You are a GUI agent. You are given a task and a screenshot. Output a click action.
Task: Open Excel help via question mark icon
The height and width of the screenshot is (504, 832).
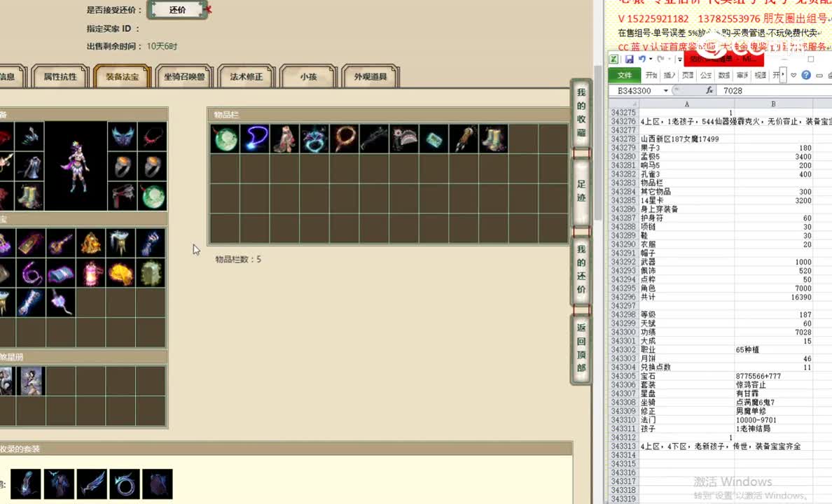click(x=806, y=76)
